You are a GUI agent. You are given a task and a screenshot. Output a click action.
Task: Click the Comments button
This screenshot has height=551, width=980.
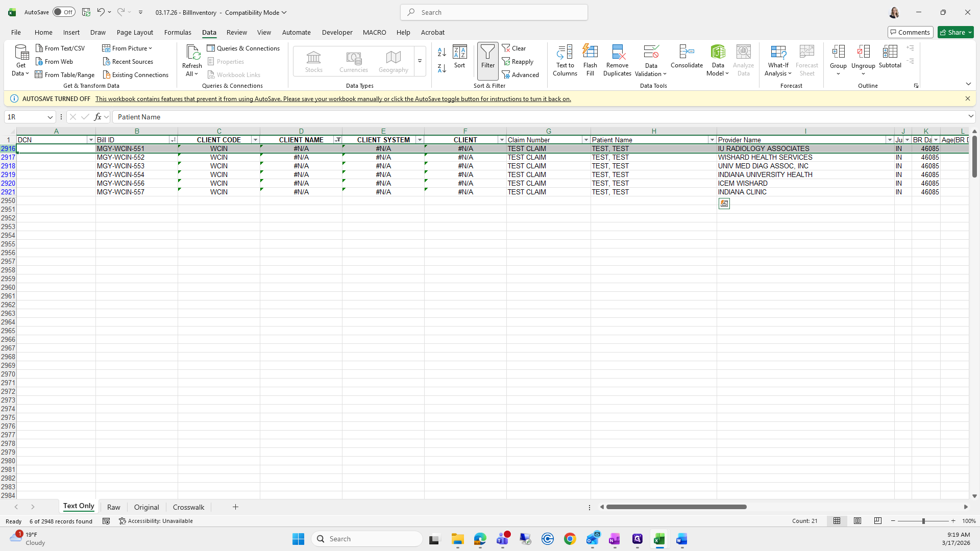tap(910, 32)
